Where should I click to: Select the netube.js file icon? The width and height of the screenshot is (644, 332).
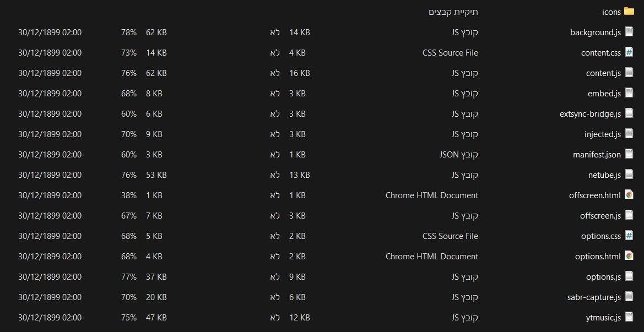629,174
